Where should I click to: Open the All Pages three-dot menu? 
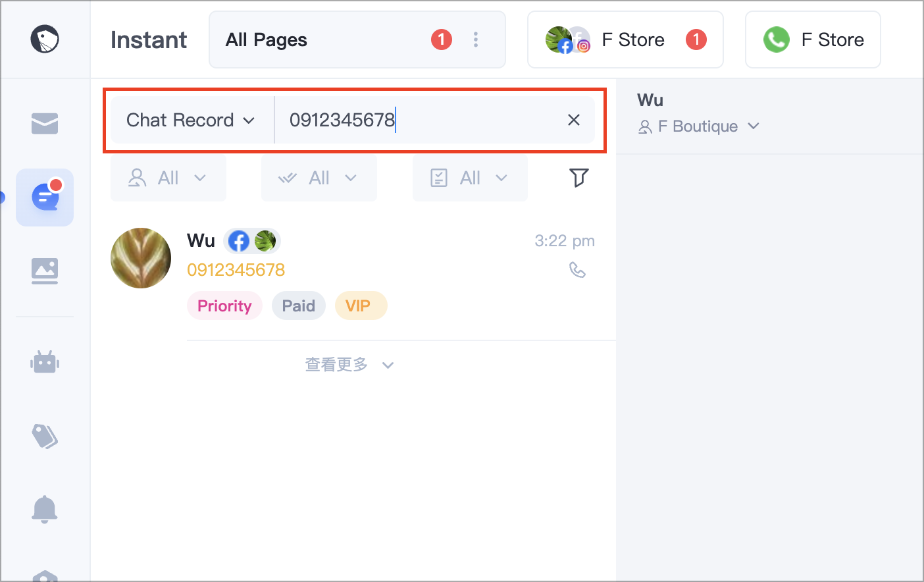476,40
